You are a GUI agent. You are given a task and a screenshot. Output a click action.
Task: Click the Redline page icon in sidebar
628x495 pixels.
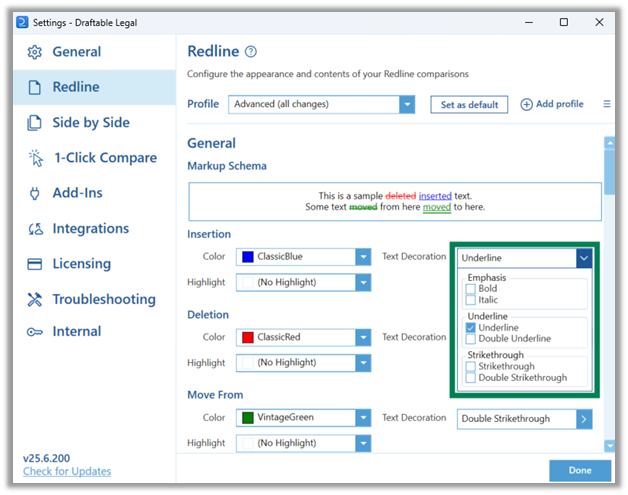[35, 87]
